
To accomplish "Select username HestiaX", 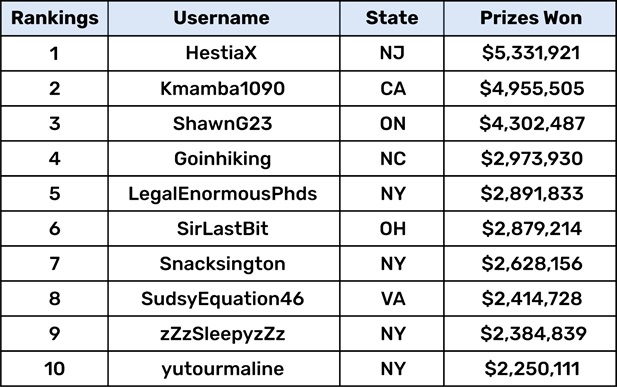I will pyautogui.click(x=221, y=53).
